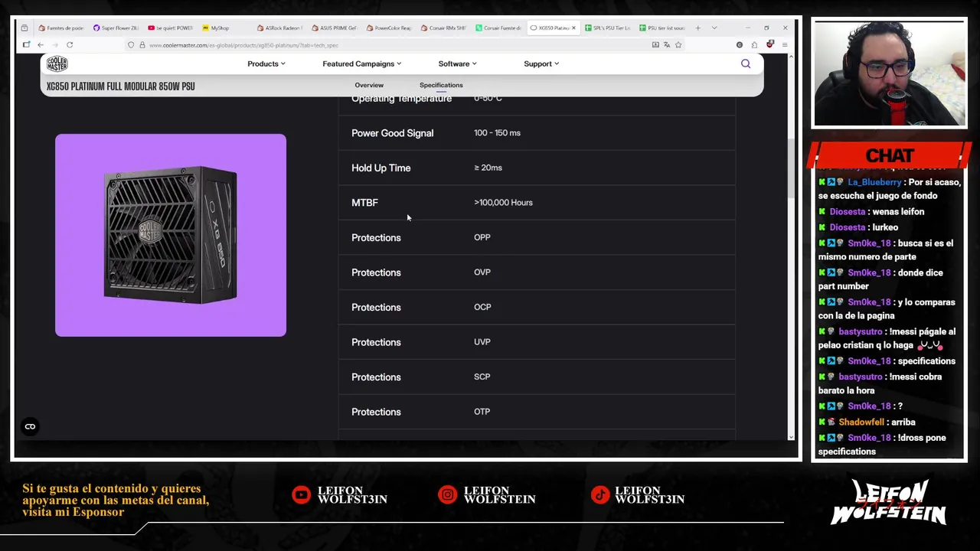Screen dimensions: 980x551
Task: Click the MTBF row label
Action: pos(364,203)
